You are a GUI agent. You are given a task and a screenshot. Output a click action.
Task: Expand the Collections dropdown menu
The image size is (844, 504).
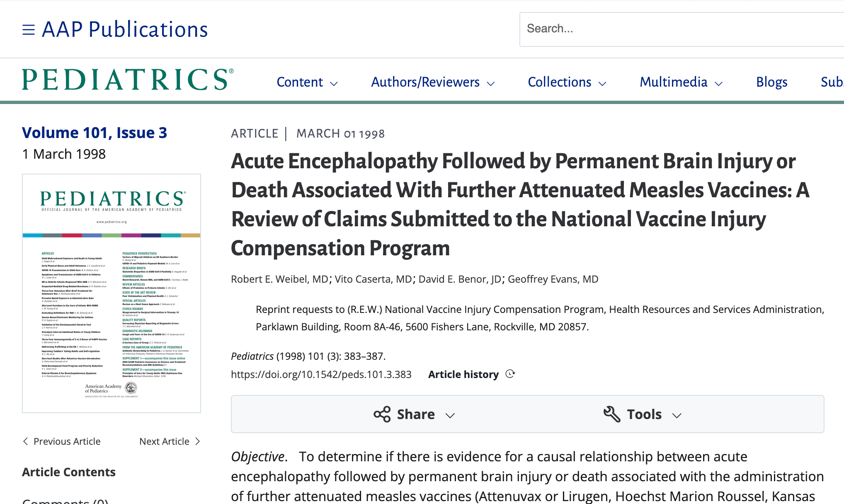pos(567,82)
